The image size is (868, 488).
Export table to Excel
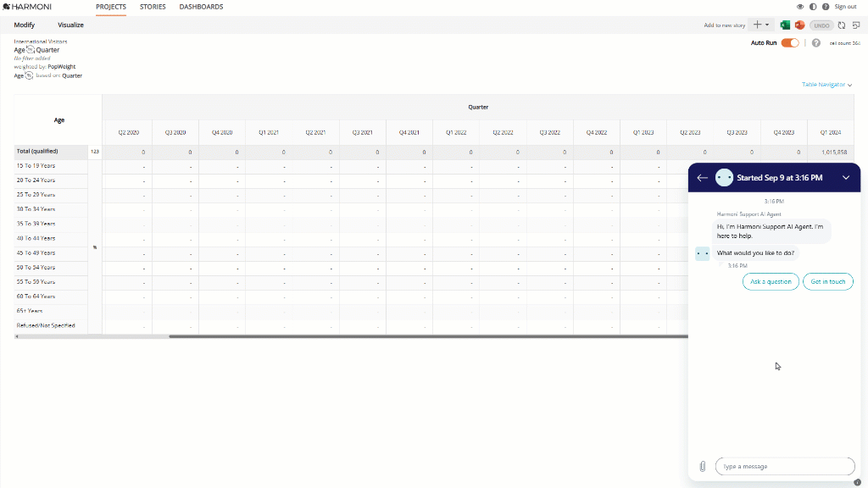[785, 25]
